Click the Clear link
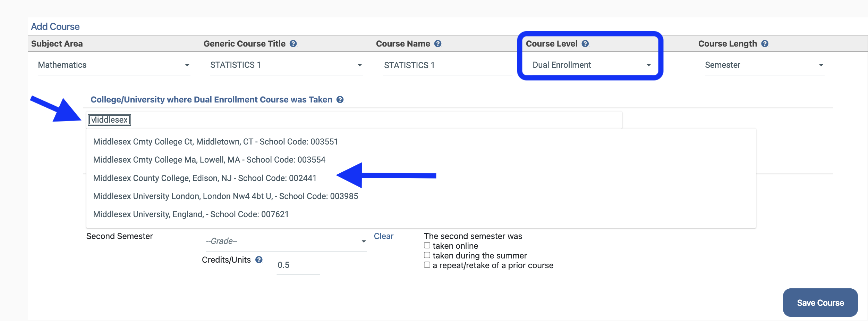Screen dimensions: 868x321 (383, 236)
